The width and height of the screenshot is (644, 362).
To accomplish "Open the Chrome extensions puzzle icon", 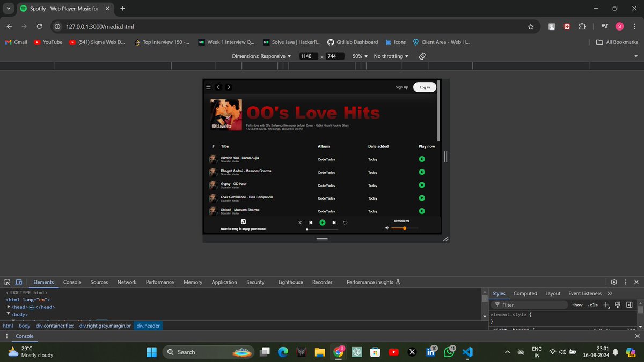I will coord(582,26).
